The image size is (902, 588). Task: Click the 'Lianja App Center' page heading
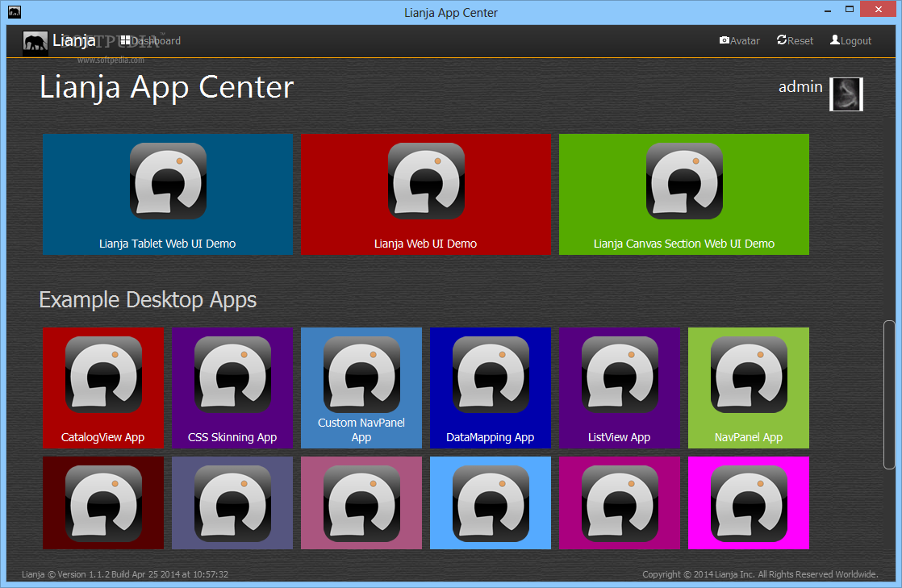pos(167,88)
